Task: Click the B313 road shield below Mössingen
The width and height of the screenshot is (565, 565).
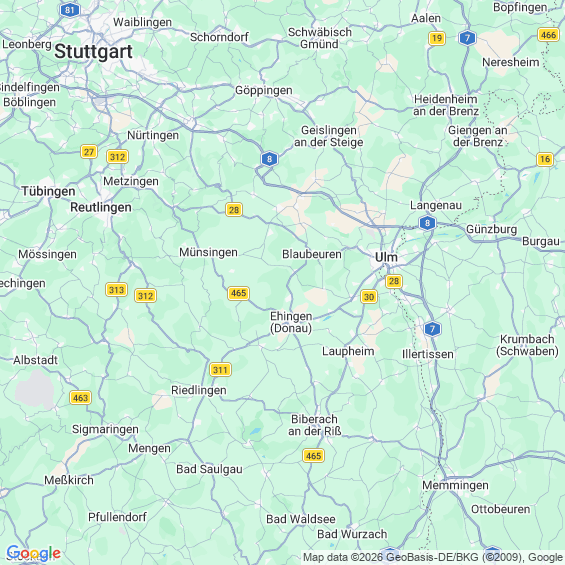Action: 116,290
